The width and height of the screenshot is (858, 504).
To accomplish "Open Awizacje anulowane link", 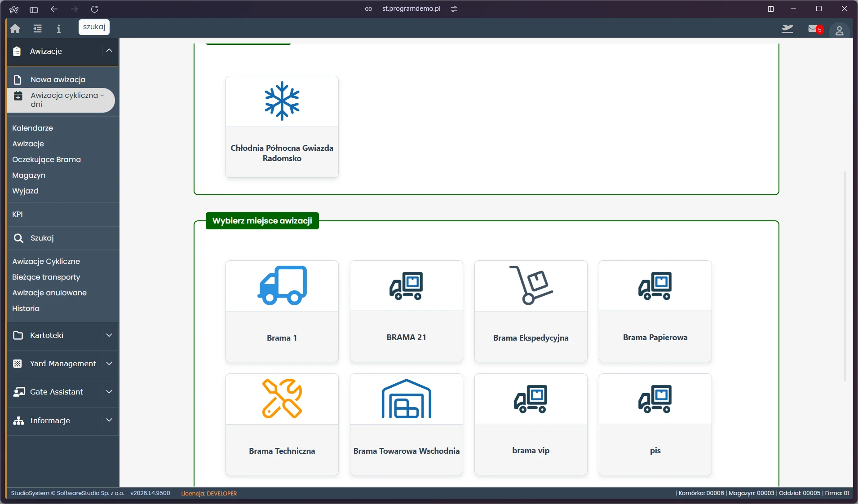I will point(49,293).
